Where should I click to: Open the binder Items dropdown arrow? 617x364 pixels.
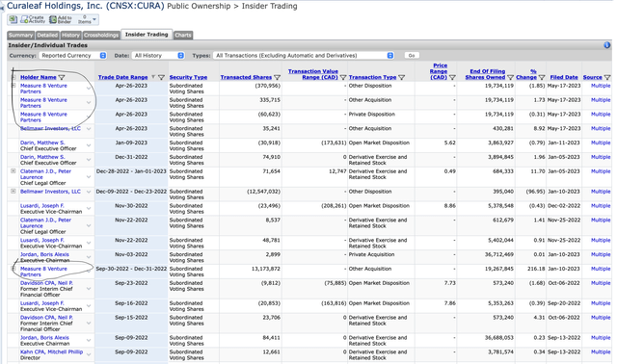click(x=94, y=19)
